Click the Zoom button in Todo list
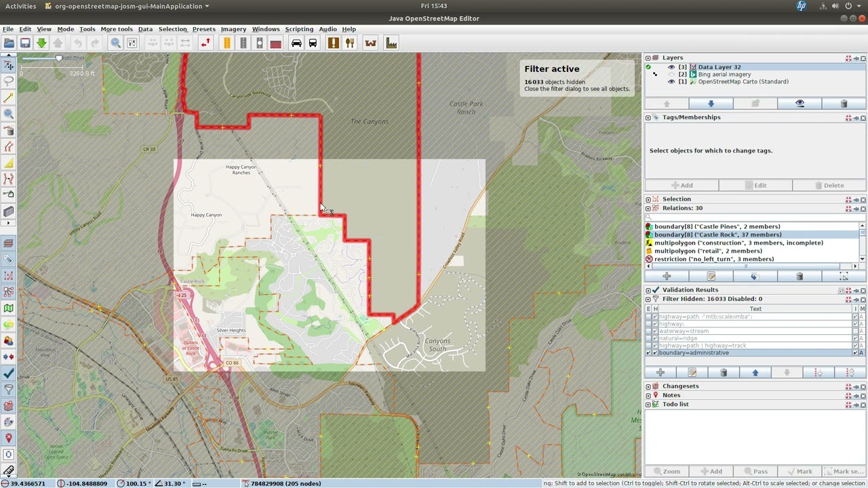868x488 pixels. pyautogui.click(x=667, y=471)
